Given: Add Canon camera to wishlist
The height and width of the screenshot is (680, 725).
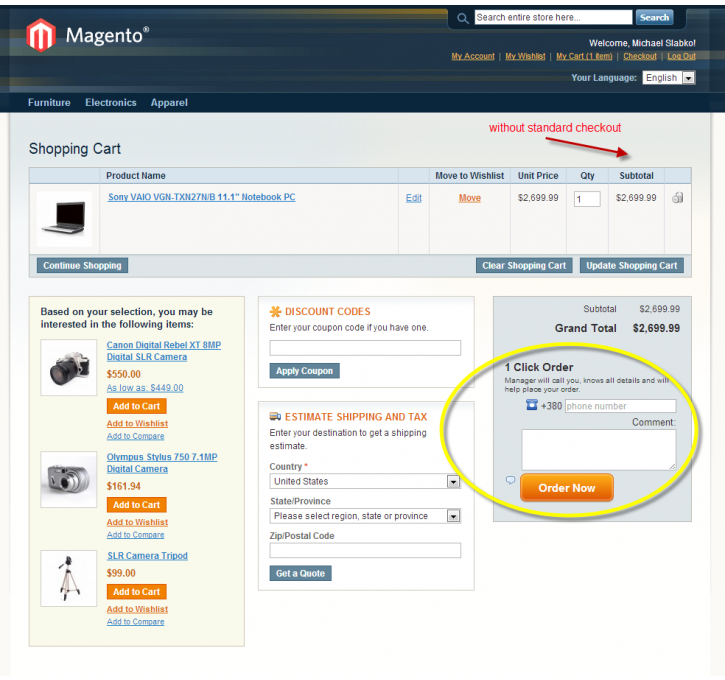Looking at the screenshot, I should point(137,423).
